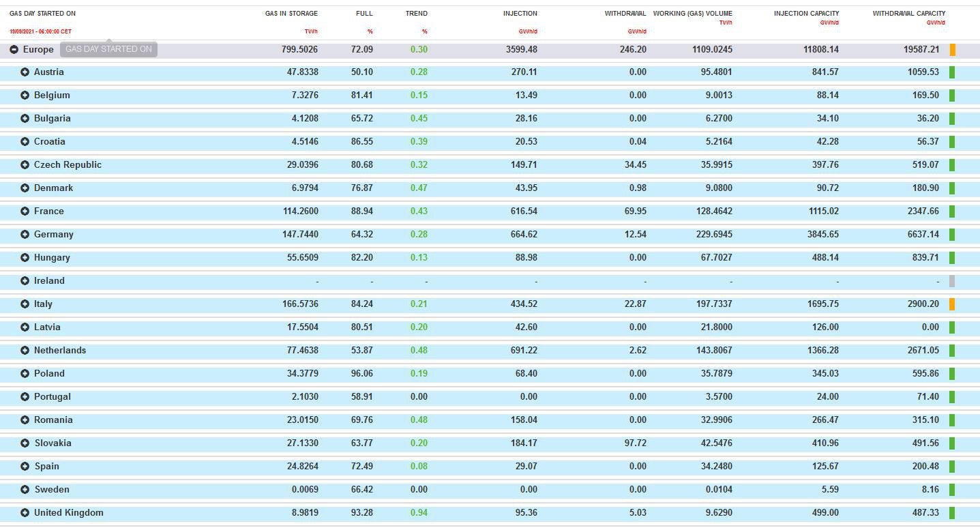Click the Full column header
Image resolution: width=980 pixels, height=528 pixels.
(x=364, y=14)
